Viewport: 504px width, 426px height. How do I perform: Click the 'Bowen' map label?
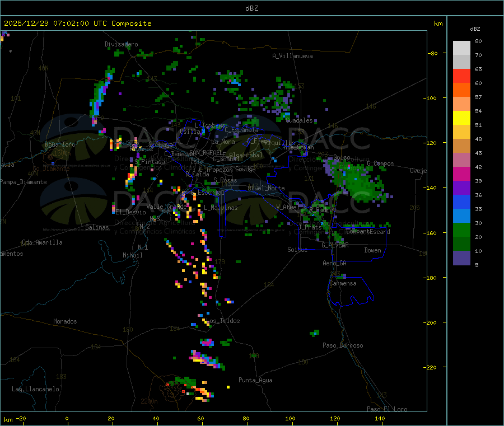pyautogui.click(x=372, y=250)
